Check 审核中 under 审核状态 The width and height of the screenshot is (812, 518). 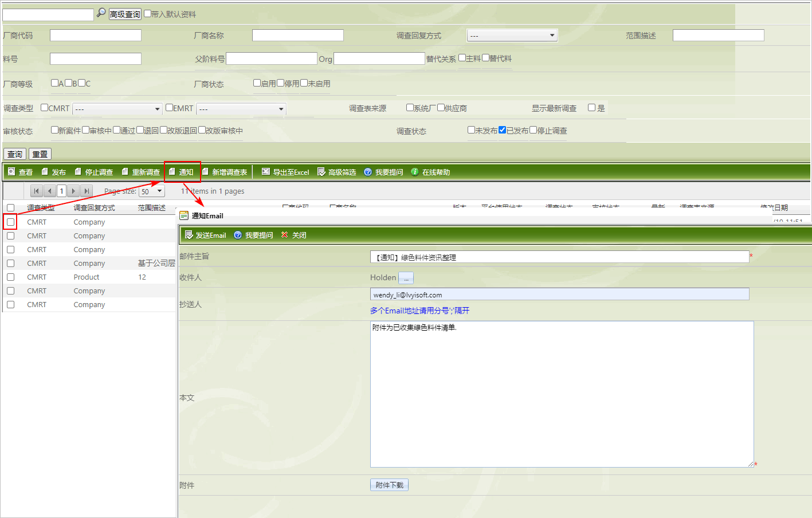[x=85, y=129]
